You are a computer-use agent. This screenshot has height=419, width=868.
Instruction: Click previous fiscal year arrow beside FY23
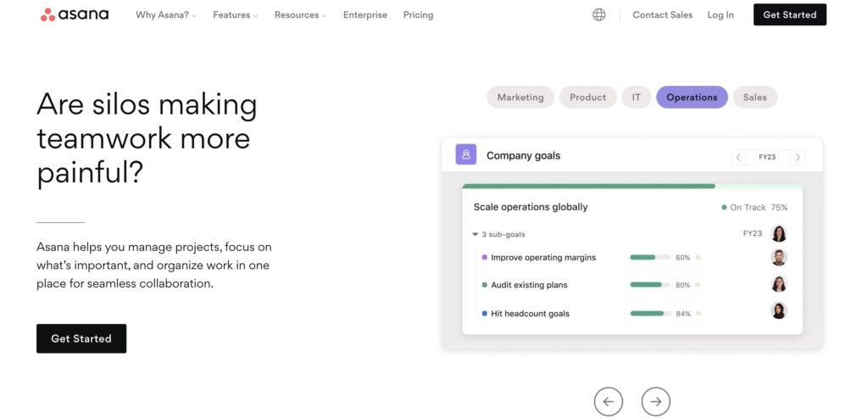[738, 158]
